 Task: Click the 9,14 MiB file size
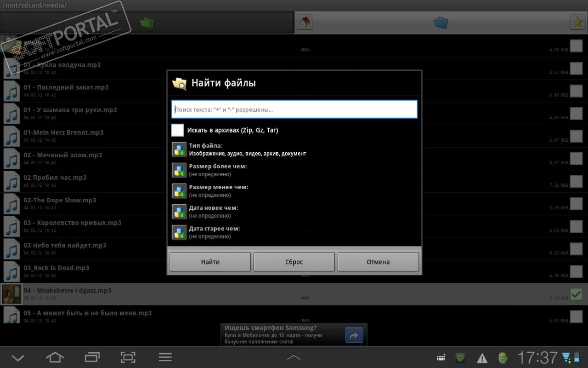[x=559, y=298]
